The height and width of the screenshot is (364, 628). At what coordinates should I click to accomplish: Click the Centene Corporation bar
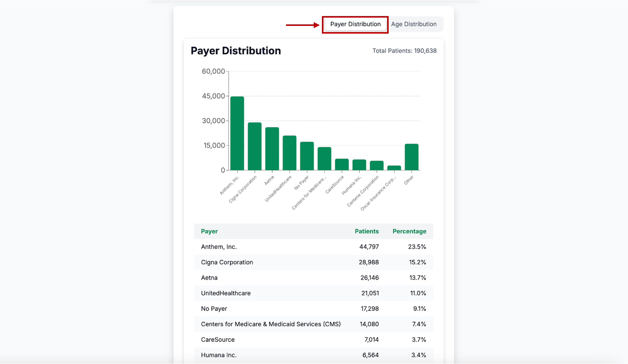377,166
